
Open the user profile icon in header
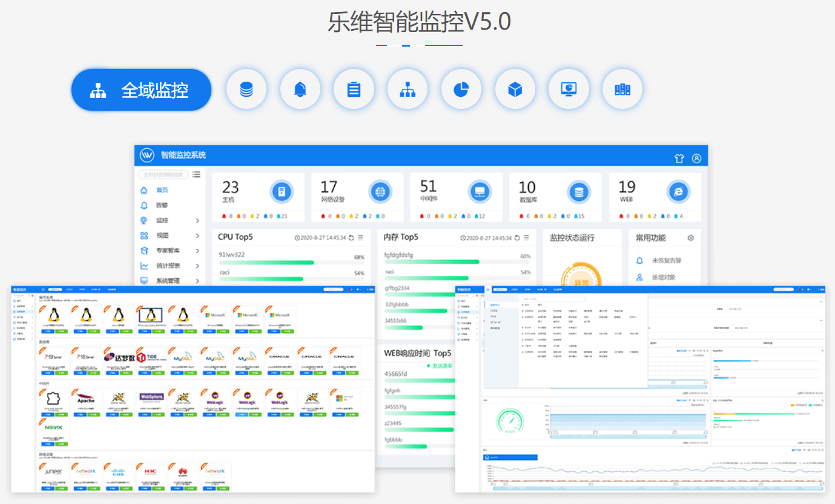click(x=696, y=159)
